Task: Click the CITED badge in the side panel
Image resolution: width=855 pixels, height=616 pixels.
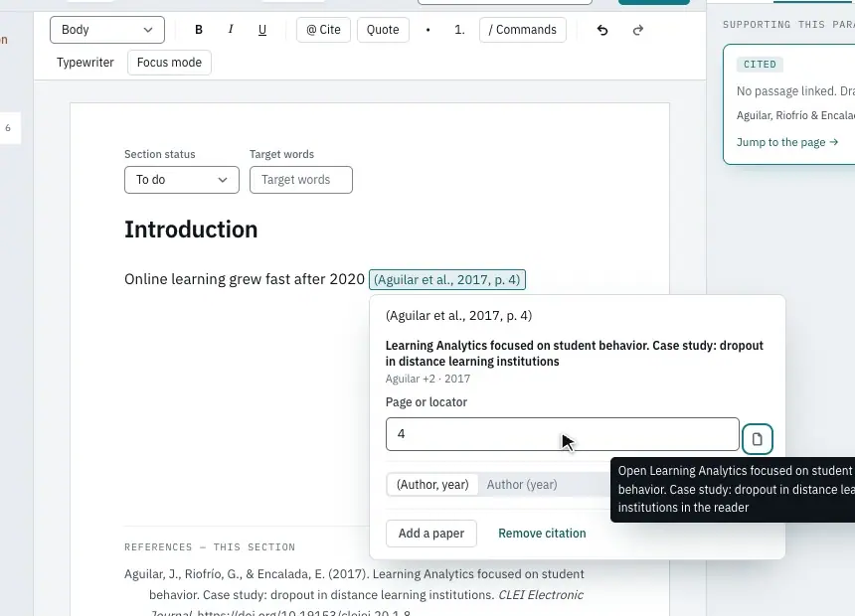Action: (x=760, y=65)
